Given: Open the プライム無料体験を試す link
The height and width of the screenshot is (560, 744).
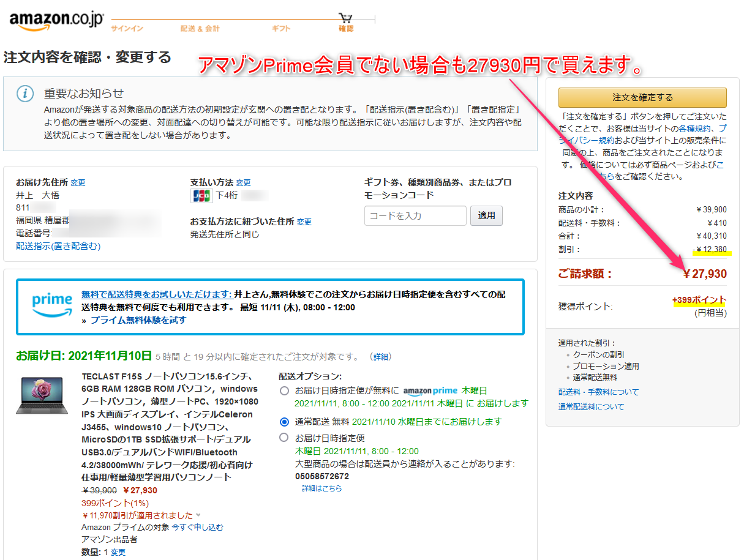Looking at the screenshot, I should (x=138, y=320).
